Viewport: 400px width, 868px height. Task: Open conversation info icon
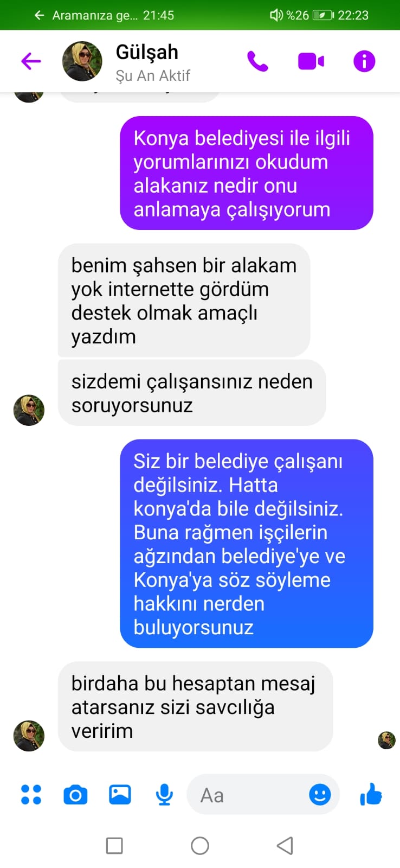tap(364, 61)
